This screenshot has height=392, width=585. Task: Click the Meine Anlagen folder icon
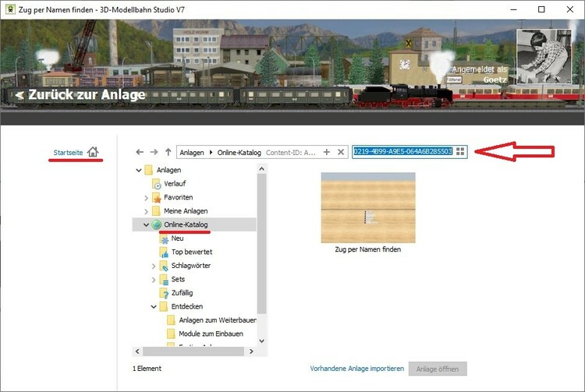pos(156,211)
